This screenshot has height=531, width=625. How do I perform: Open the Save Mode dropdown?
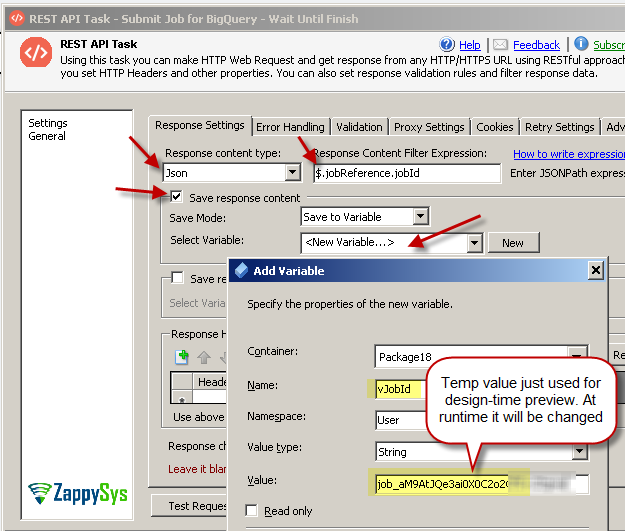420,216
